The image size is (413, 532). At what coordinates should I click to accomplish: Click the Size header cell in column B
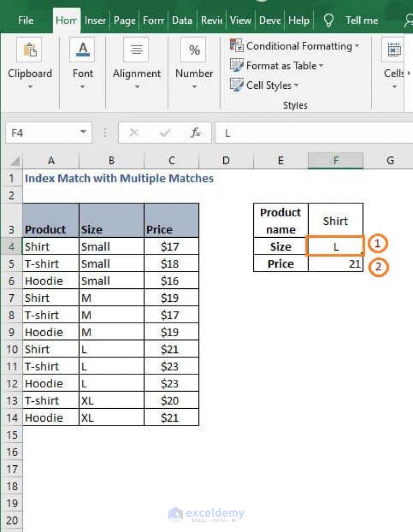[x=111, y=220]
